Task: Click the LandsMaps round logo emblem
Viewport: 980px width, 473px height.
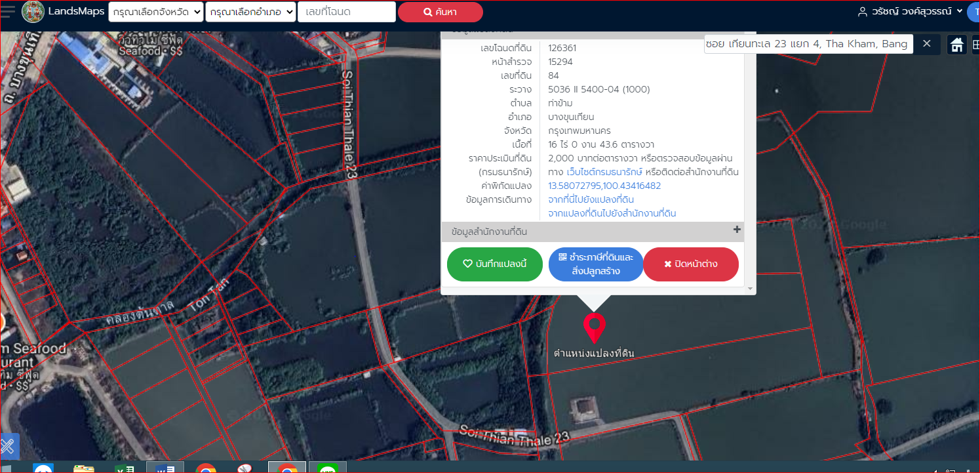Action: tap(33, 12)
